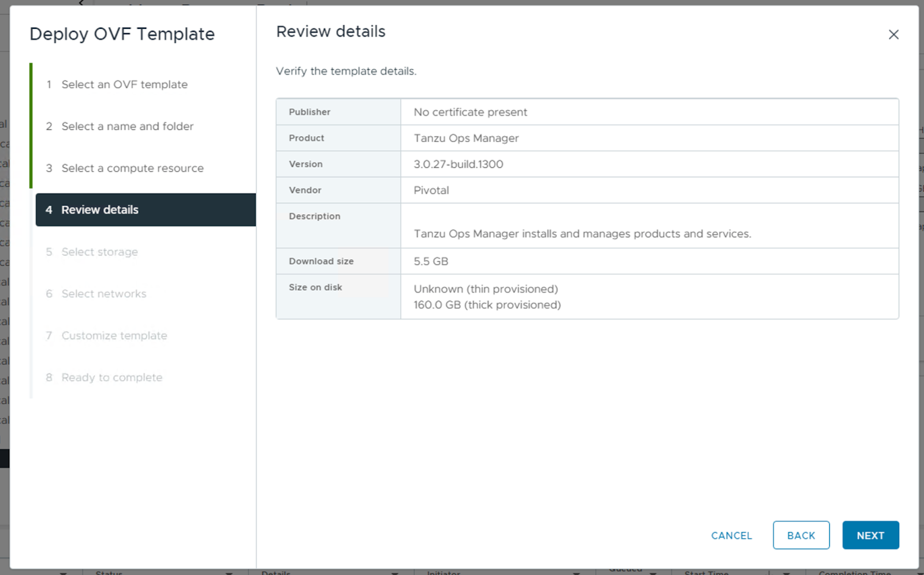Select the 'Pivotal' vendor value
The height and width of the screenshot is (575, 924).
431,190
